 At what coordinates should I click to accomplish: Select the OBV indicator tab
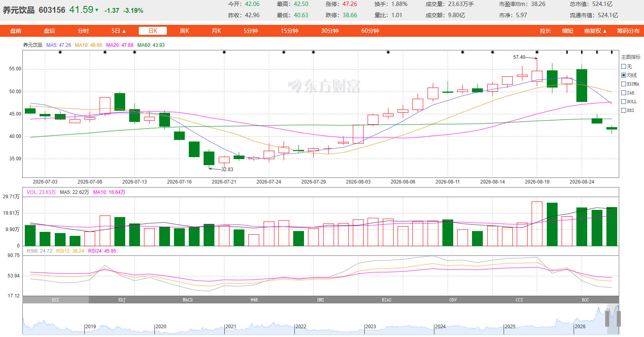(x=453, y=300)
